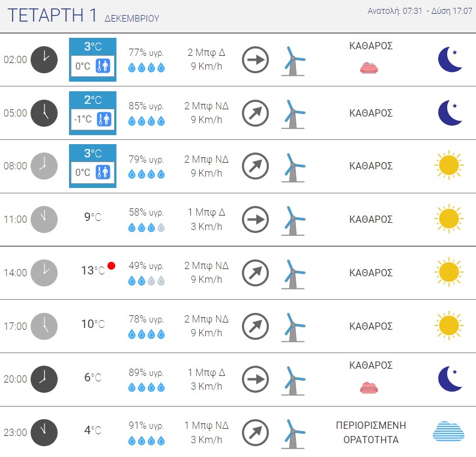Click the sun icon in the 08:00 row
476x457 pixels.
[448, 166]
